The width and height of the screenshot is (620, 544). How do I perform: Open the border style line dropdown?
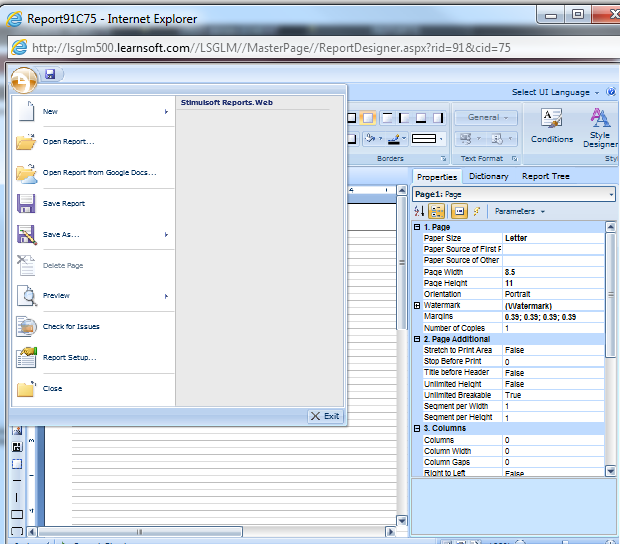(427, 138)
